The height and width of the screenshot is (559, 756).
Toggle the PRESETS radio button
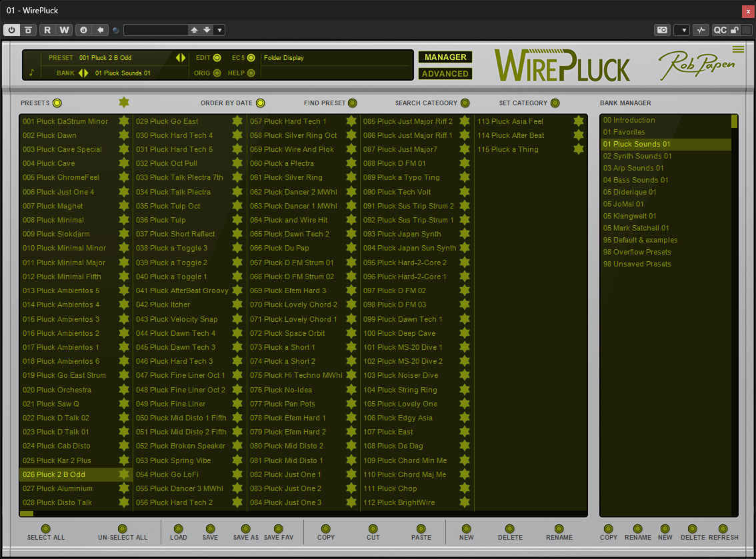(57, 103)
